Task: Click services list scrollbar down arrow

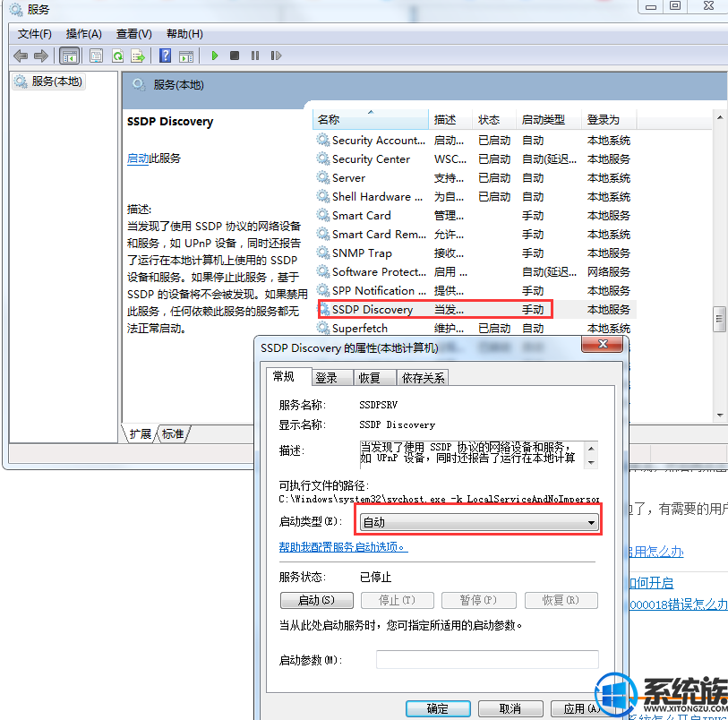Action: [720, 415]
